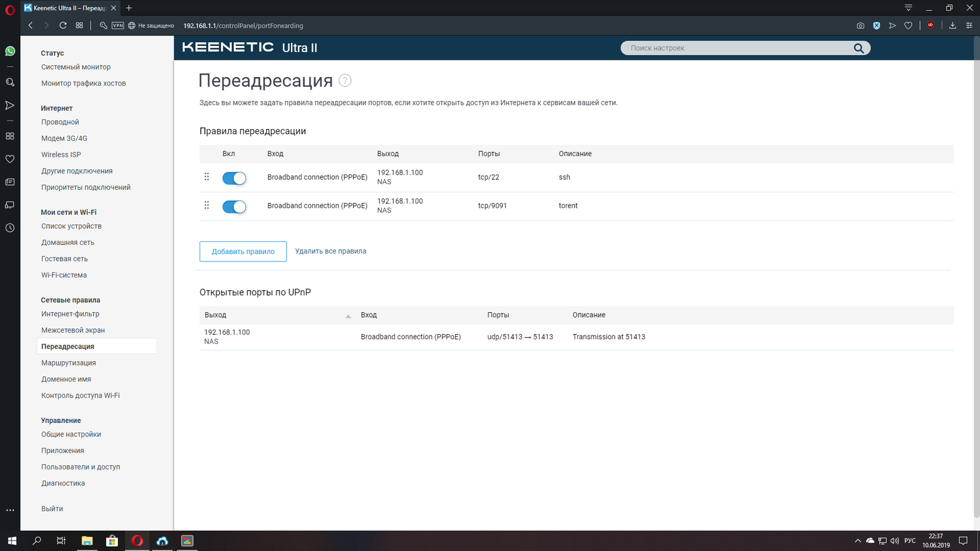
Task: Click the search magnifier in Keenetic settings search
Action: click(x=859, y=48)
